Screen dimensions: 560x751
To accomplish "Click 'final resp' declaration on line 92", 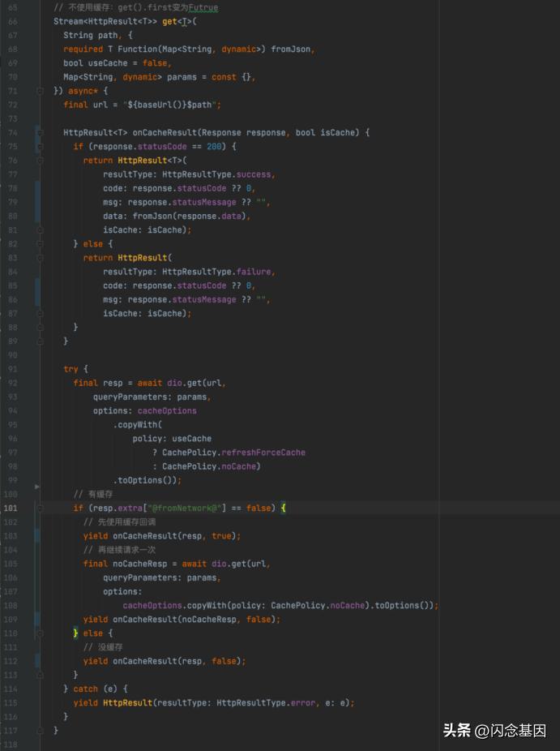I will point(97,383).
